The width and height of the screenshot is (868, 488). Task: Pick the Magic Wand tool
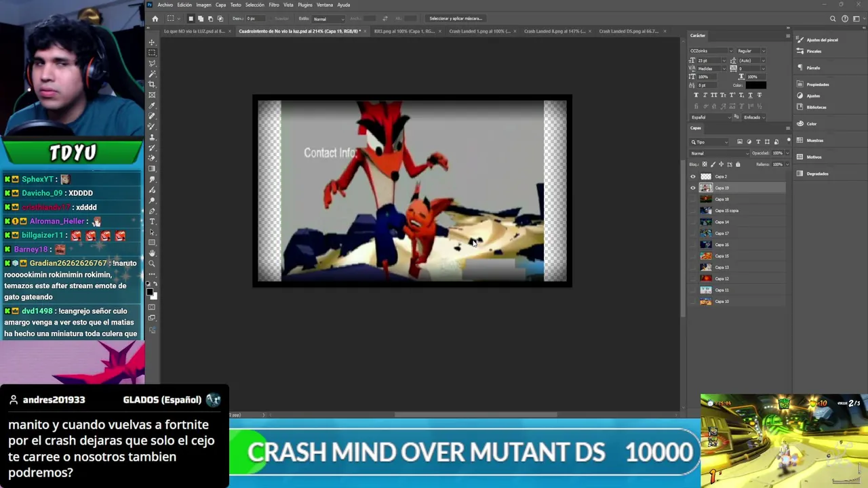[x=152, y=74]
